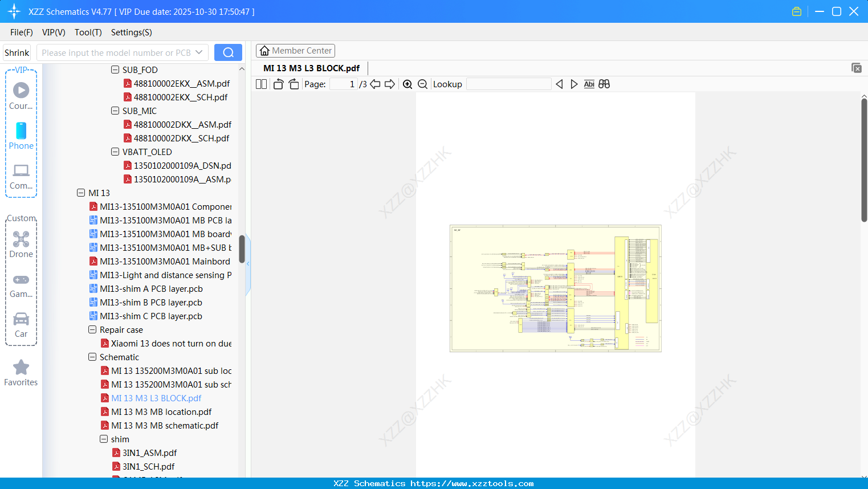Click the XZZ app logo icon
This screenshot has height=489, width=868.
pos(14,11)
